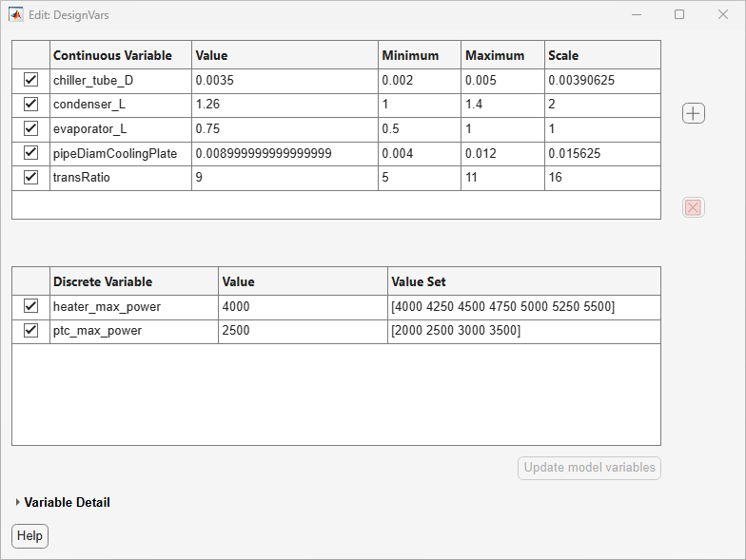Click the Help button
Viewport: 746px width, 560px height.
pos(30,536)
